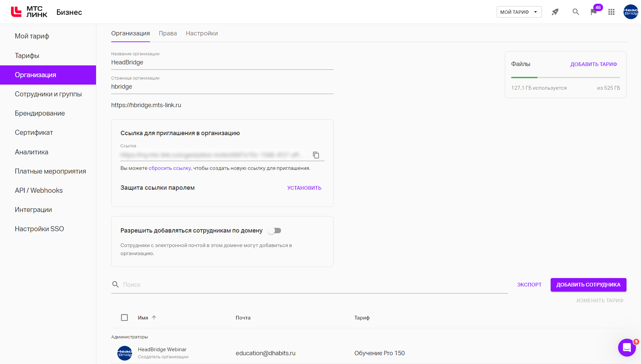The image size is (641, 364).
Task: Click the Администраторы group label
Action: (x=129, y=337)
